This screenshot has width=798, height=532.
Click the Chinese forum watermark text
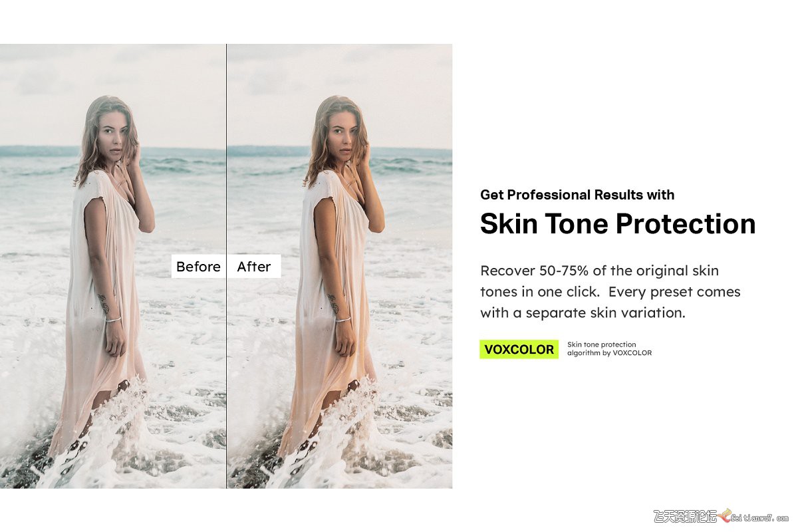686,517
